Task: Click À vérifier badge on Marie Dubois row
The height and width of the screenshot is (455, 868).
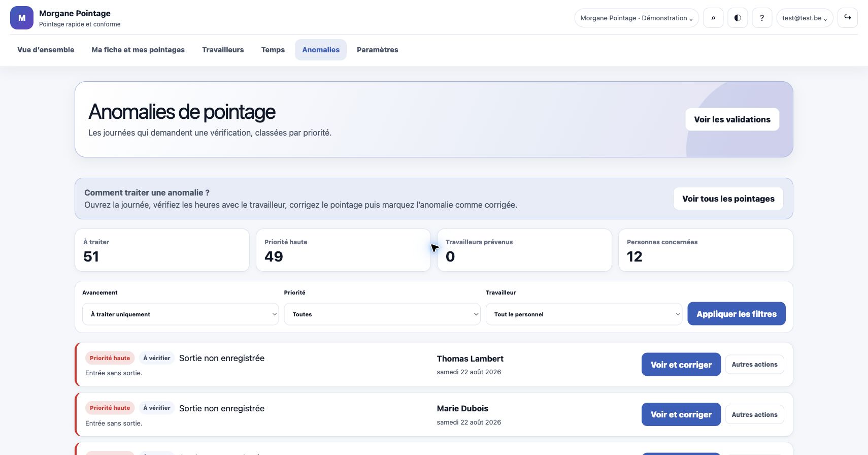Action: click(156, 408)
